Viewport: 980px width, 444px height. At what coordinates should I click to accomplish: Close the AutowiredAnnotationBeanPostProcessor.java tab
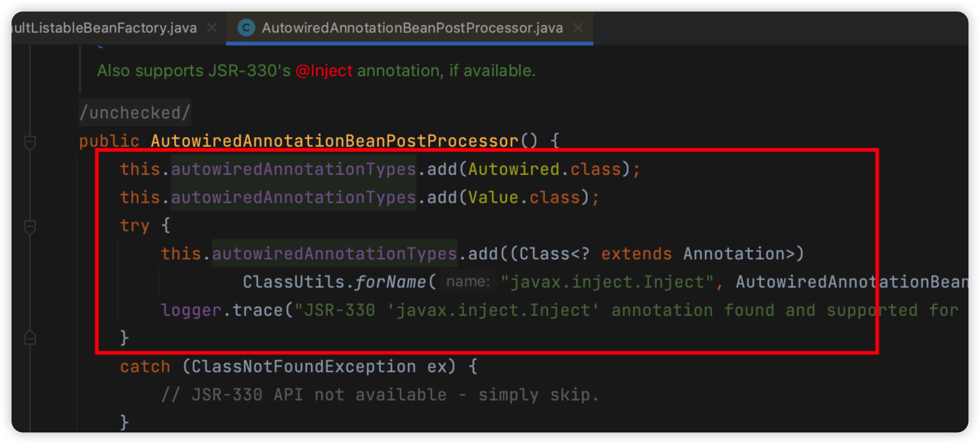(578, 28)
